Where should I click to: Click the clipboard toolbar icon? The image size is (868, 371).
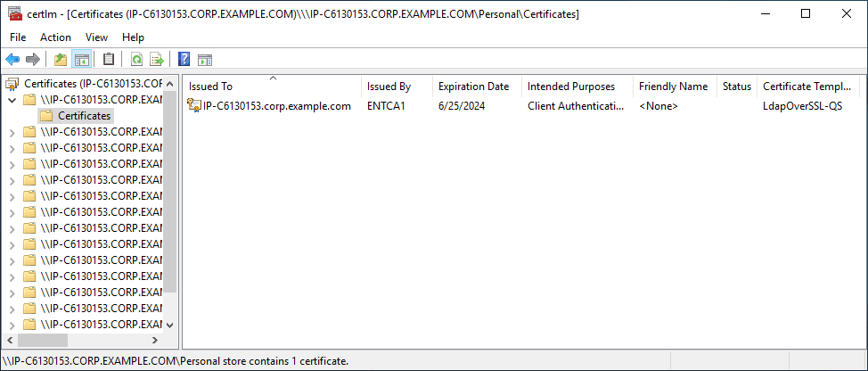(109, 59)
